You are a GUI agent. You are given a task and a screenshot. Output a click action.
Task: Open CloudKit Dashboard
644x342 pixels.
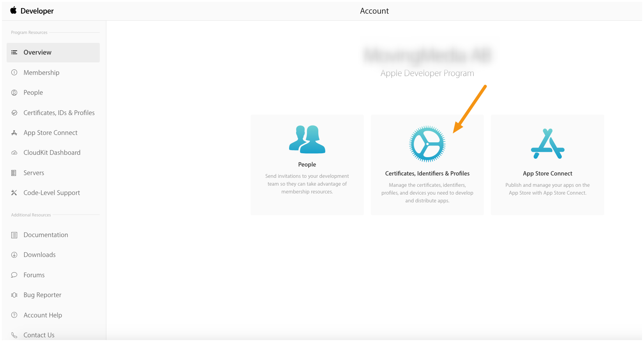[x=52, y=152]
